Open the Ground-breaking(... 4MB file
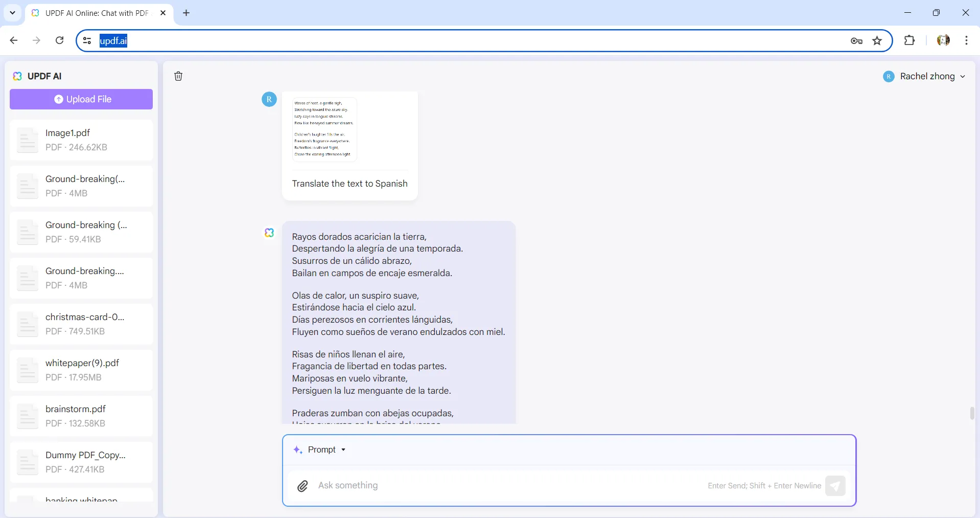This screenshot has width=980, height=518. pos(81,186)
